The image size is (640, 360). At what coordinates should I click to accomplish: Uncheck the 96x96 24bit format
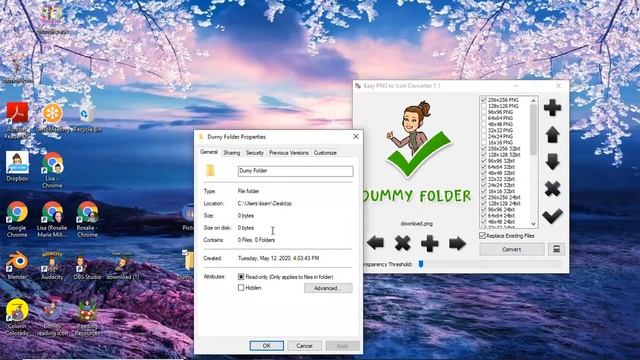(483, 209)
